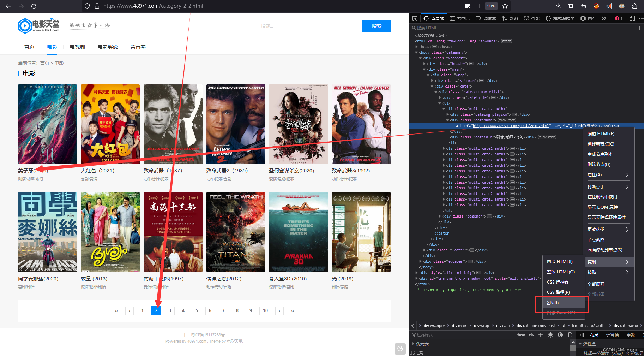The width and height of the screenshot is (644, 356).
Task: Open the 留言本 navigation link
Action: 138,47
